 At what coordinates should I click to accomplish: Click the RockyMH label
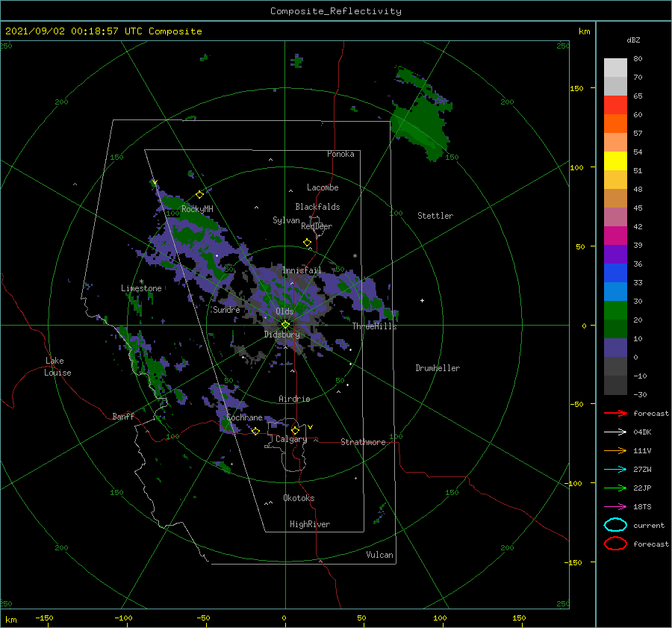tap(197, 209)
